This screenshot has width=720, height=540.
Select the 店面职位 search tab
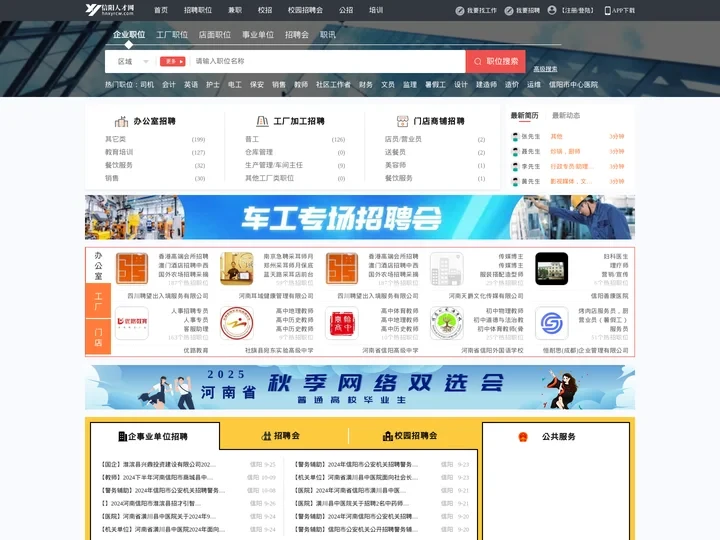(x=215, y=34)
